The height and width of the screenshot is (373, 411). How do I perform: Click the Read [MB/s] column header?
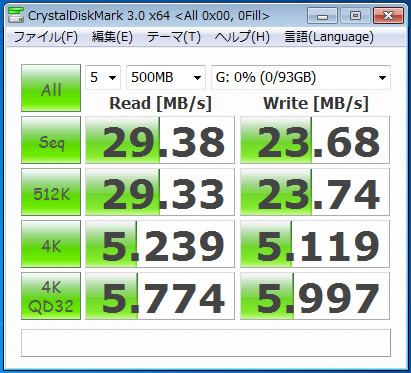tap(160, 104)
